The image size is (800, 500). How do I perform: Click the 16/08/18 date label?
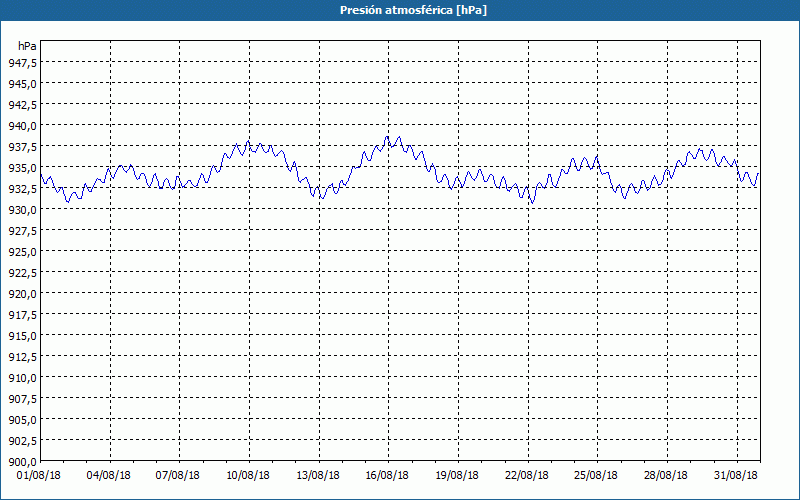click(x=387, y=475)
